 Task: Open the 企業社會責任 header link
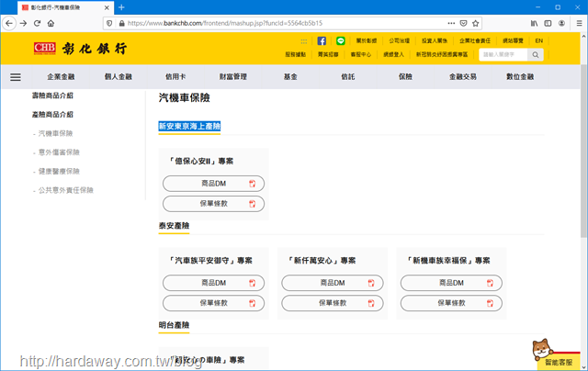coord(475,40)
